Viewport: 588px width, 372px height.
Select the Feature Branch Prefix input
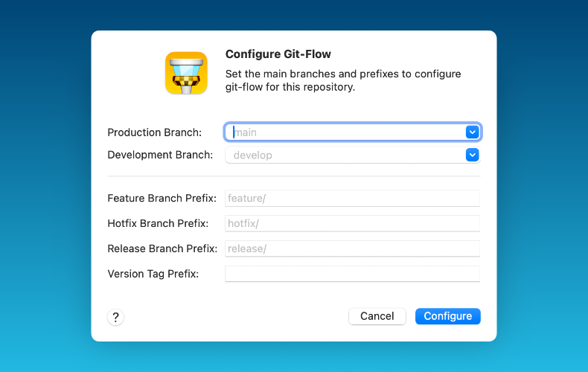[352, 198]
